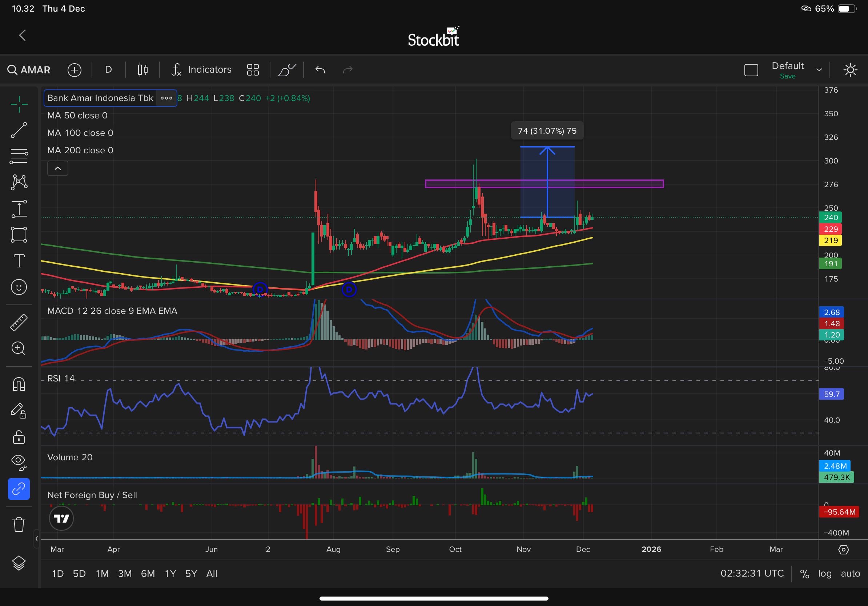The height and width of the screenshot is (606, 868).
Task: Select the ruler measure tool
Action: [x=19, y=323]
